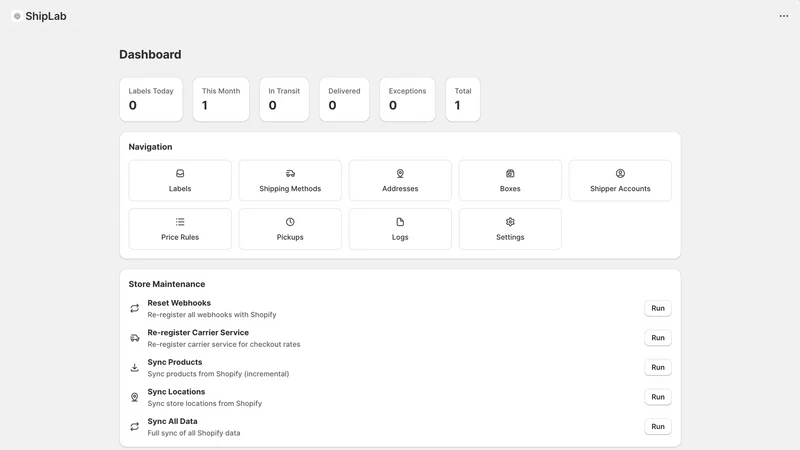Click the Labels inbox icon

click(x=180, y=173)
